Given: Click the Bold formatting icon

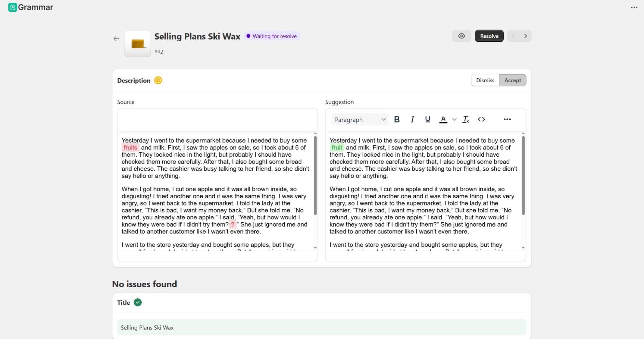Looking at the screenshot, I should click(397, 119).
